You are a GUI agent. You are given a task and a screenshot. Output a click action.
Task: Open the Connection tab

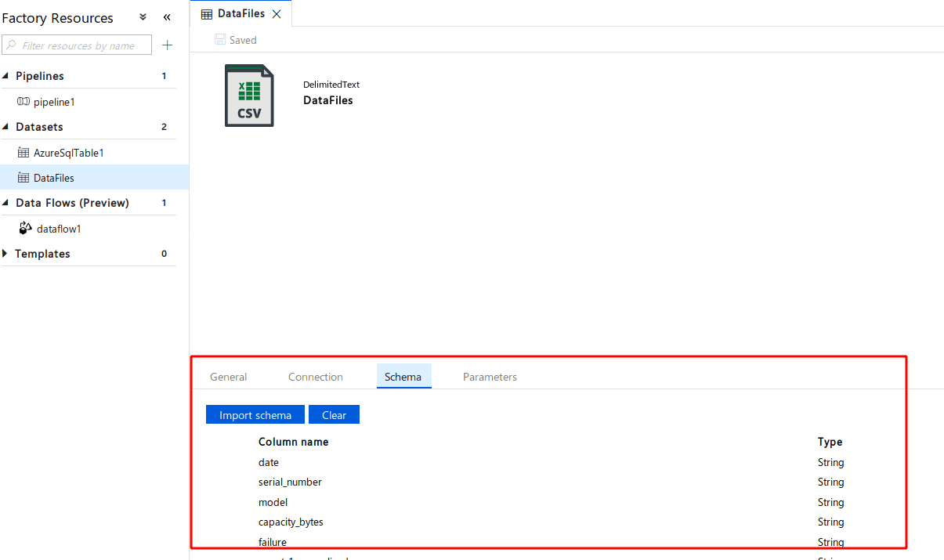click(316, 377)
